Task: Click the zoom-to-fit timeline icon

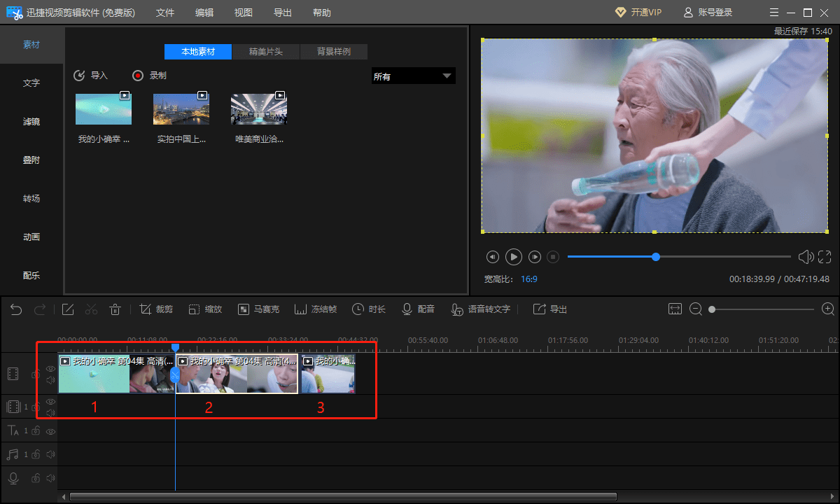Action: coord(675,309)
